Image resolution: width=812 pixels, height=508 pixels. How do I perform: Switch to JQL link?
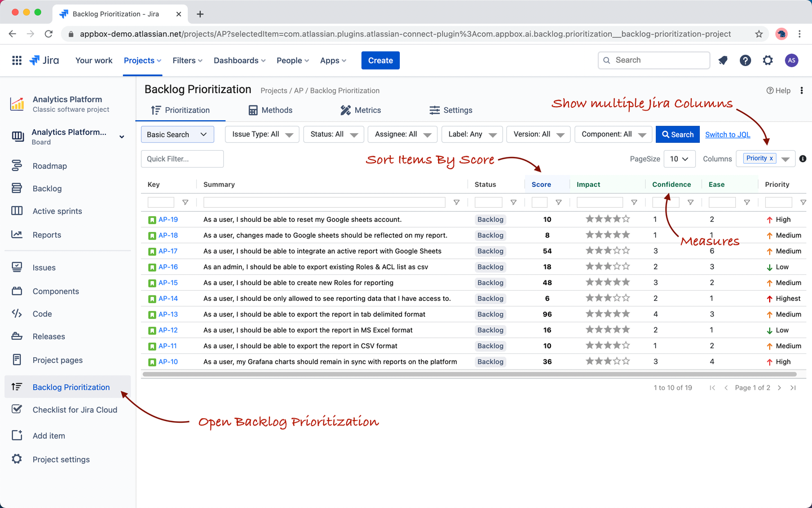[x=727, y=134]
